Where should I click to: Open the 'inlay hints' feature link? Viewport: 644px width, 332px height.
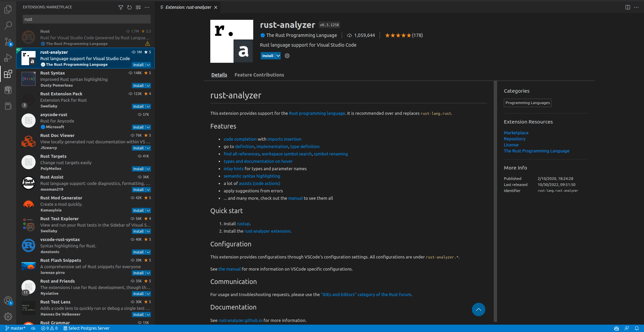pos(233,169)
